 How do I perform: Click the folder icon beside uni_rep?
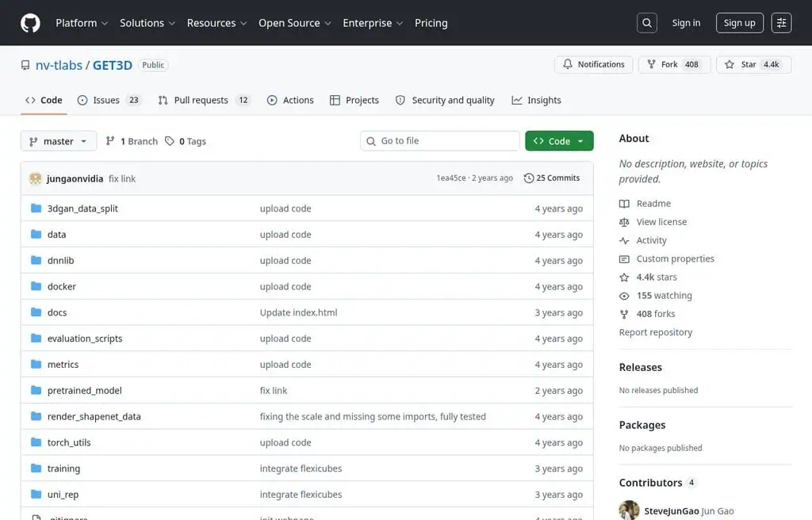[x=36, y=494]
